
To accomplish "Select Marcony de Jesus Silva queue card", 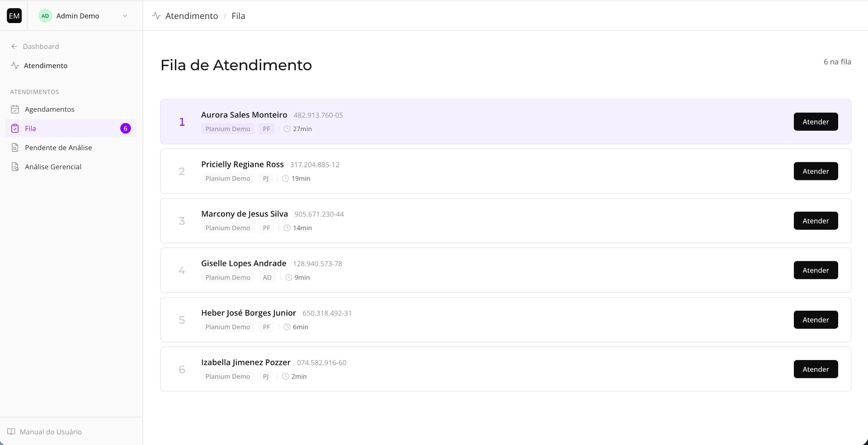I will pyautogui.click(x=505, y=221).
